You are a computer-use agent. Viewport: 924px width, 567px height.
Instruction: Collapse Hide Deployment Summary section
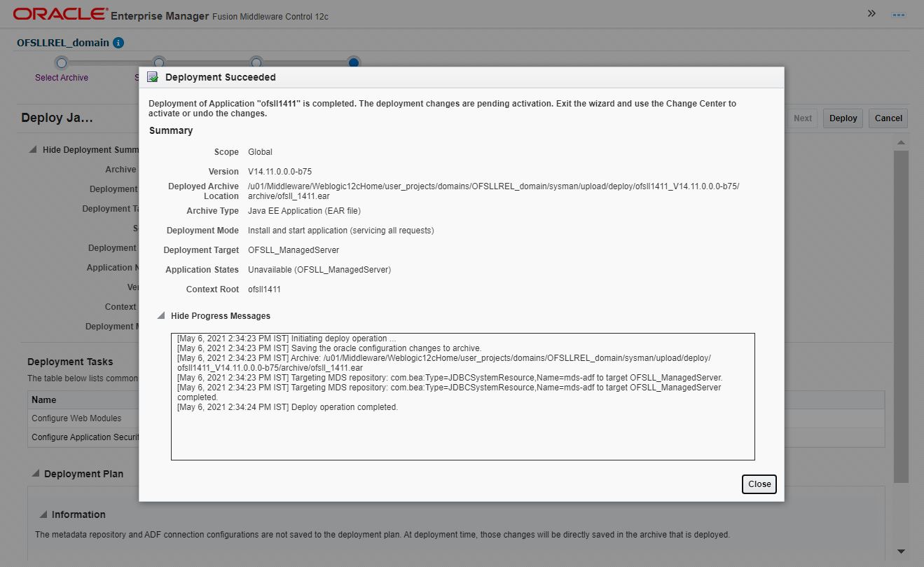[x=33, y=150]
